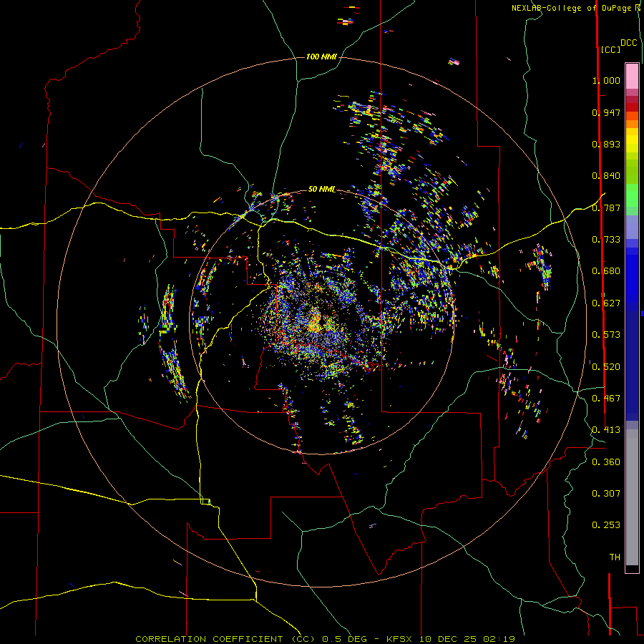This screenshot has width=644, height=644.
Task: Click the 0.947 scale value
Action: tap(606, 112)
